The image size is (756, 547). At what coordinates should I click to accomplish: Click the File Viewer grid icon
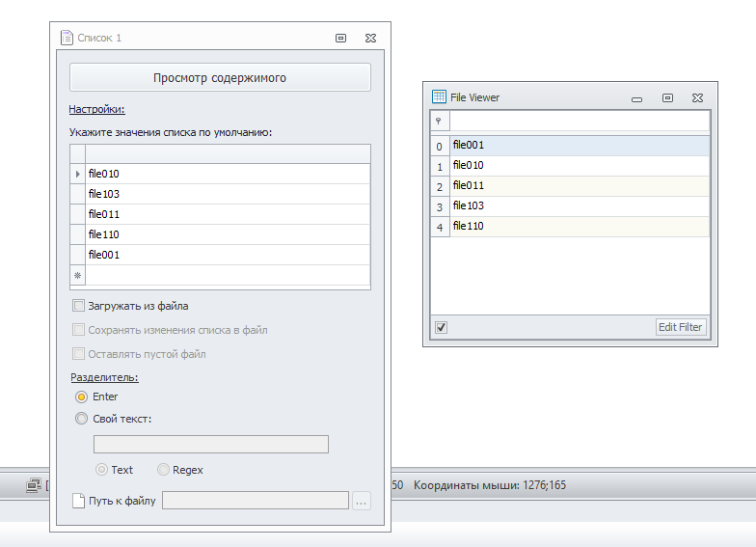point(439,96)
